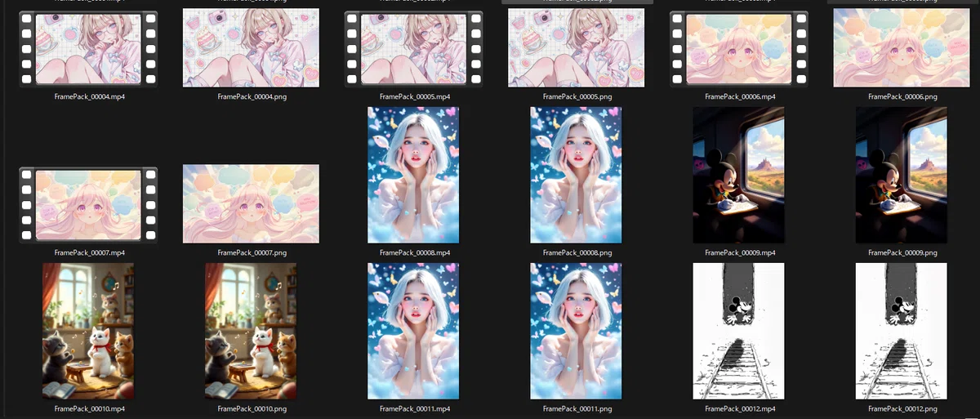Click the file name FramePack_00004.mp4
Screen dimensions: 980x419
pyautogui.click(x=89, y=96)
